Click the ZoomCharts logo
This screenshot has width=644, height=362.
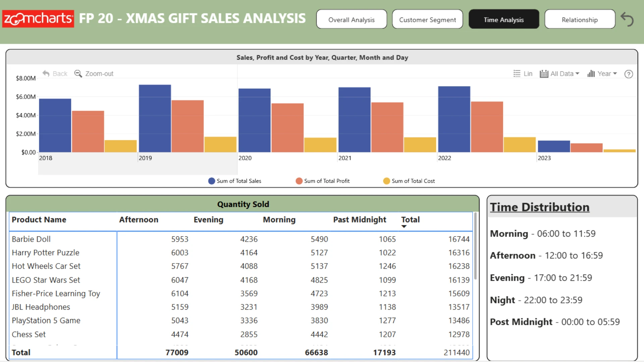coord(38,19)
